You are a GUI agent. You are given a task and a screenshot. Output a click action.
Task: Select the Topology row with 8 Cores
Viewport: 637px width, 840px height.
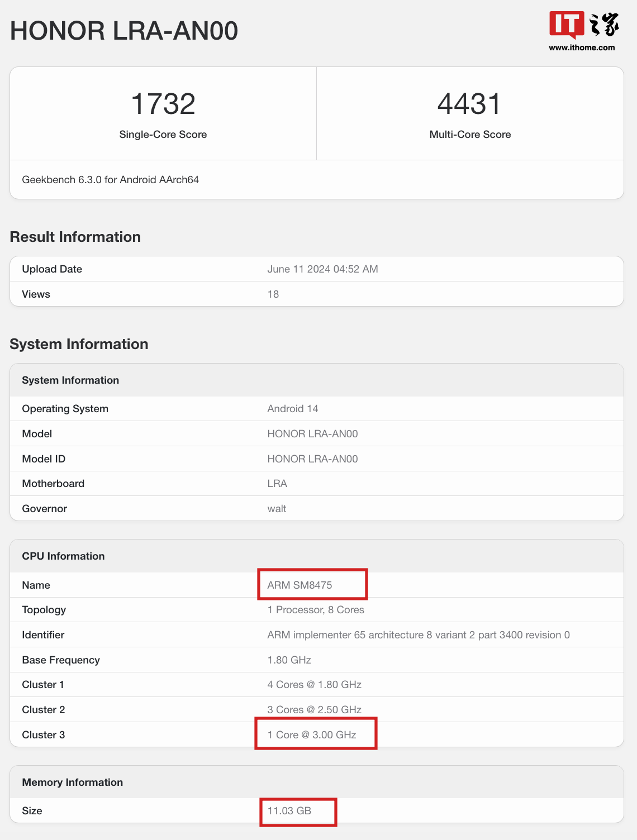315,609
